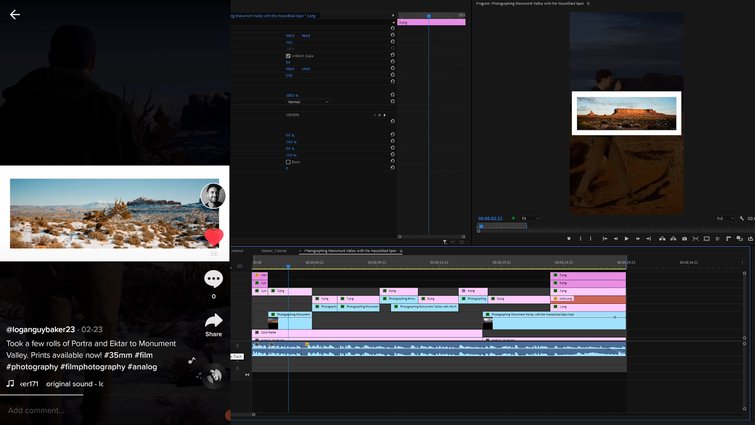Image resolution: width=755 pixels, height=425 pixels.
Task: Click the @loganguybaker23 username link
Action: tap(41, 329)
